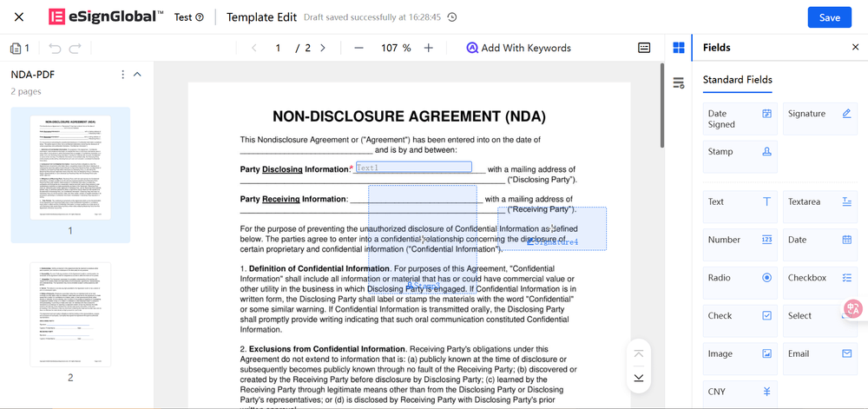Click the blue Save button
Screen dimensions: 868x409
tap(829, 17)
